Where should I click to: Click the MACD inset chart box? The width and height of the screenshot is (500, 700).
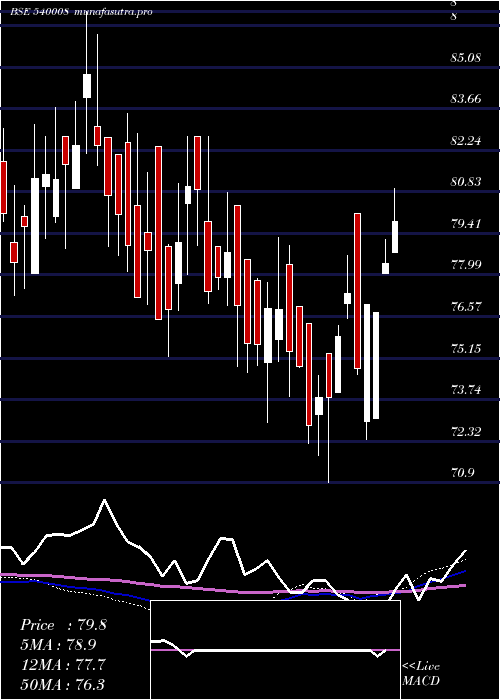pos(275,650)
